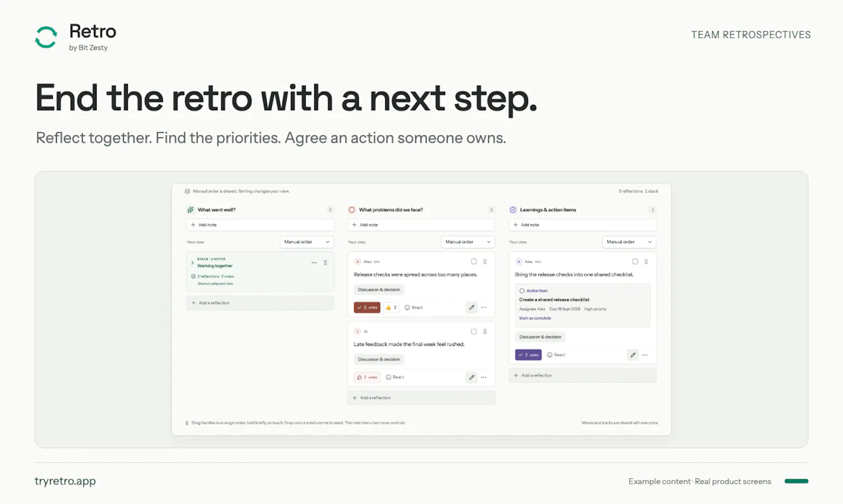The image size is (843, 504).
Task: Click Jo avatar on Late feedback note
Action: tap(358, 331)
